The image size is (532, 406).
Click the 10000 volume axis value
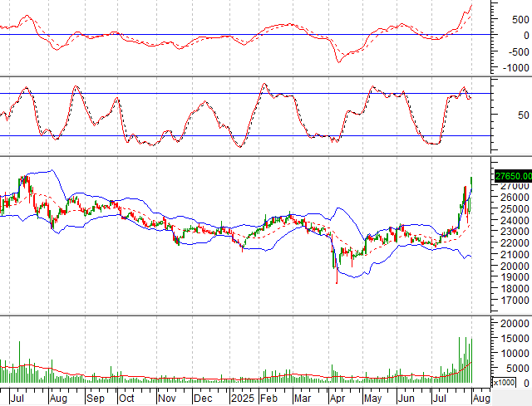pyautogui.click(x=515, y=353)
